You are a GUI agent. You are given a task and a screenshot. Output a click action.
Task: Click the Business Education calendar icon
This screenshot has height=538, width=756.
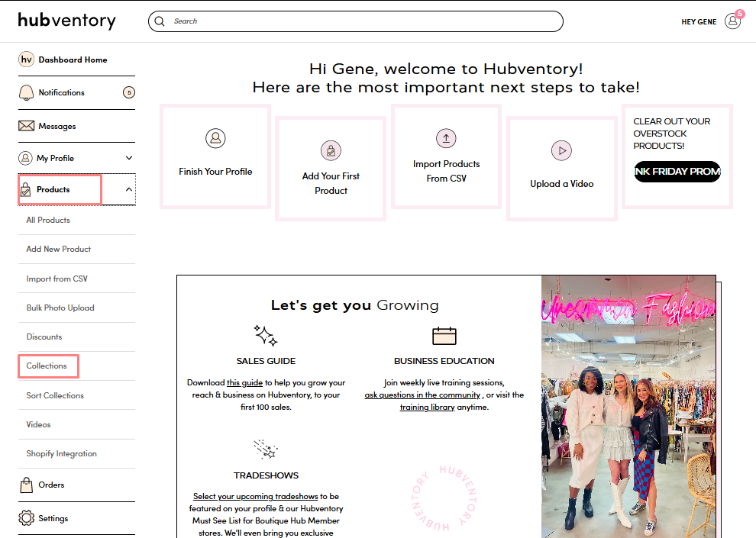444,336
